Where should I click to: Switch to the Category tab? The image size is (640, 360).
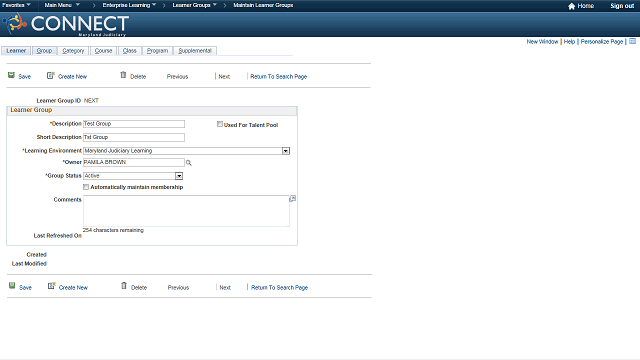pos(73,51)
